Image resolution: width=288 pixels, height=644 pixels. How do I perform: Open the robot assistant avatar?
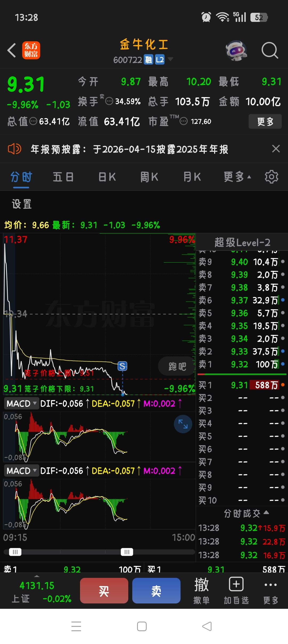(x=236, y=50)
